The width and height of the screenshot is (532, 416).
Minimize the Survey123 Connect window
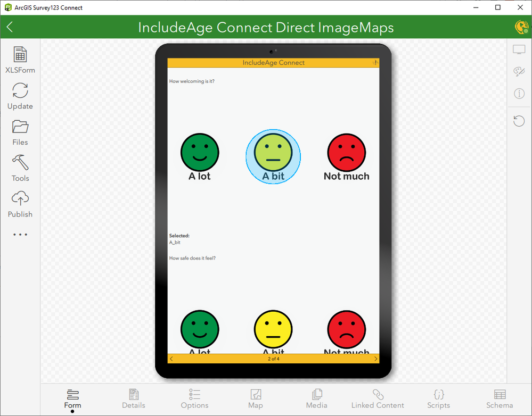[476, 7]
